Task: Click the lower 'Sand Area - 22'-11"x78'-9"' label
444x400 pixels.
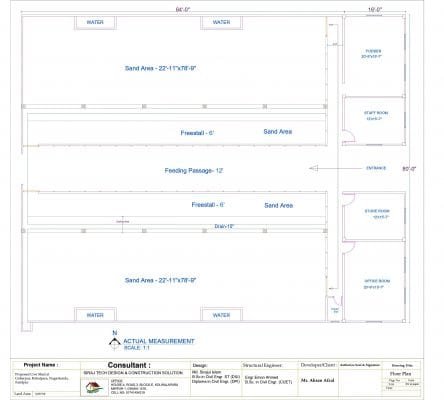Action: click(x=160, y=280)
